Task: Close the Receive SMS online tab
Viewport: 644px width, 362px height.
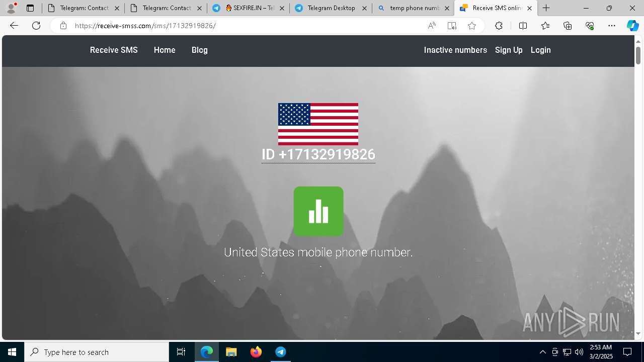Action: 529,8
